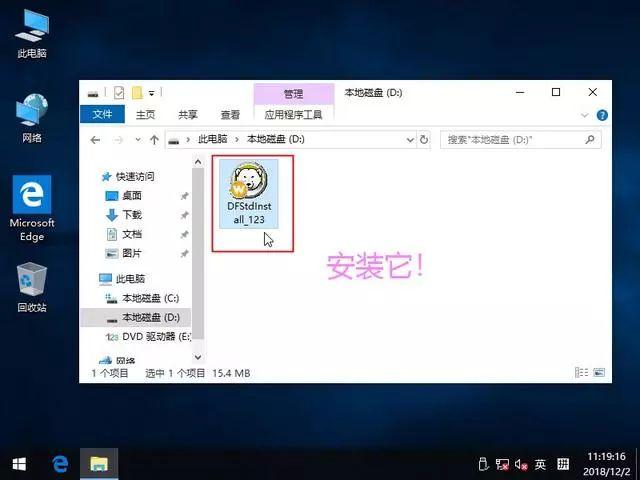This screenshot has height=480, width=640.
Task: Switch to the 查看 ribbon tab
Action: pyautogui.click(x=230, y=115)
